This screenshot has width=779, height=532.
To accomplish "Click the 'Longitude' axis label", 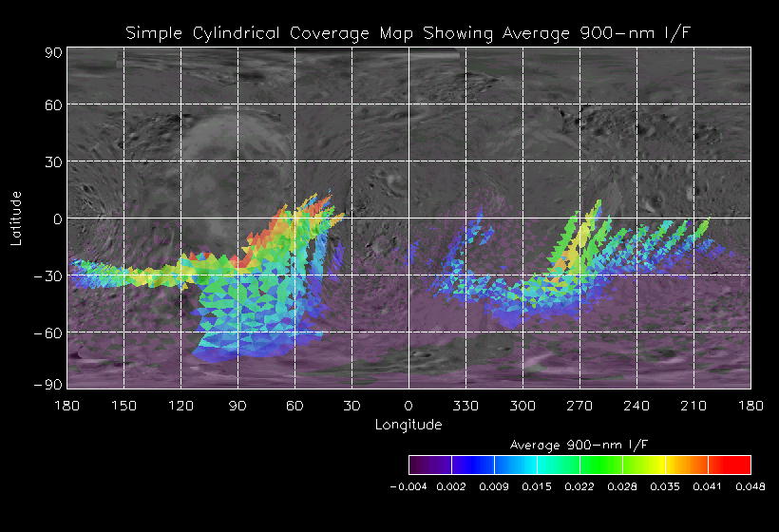I will pyautogui.click(x=408, y=425).
